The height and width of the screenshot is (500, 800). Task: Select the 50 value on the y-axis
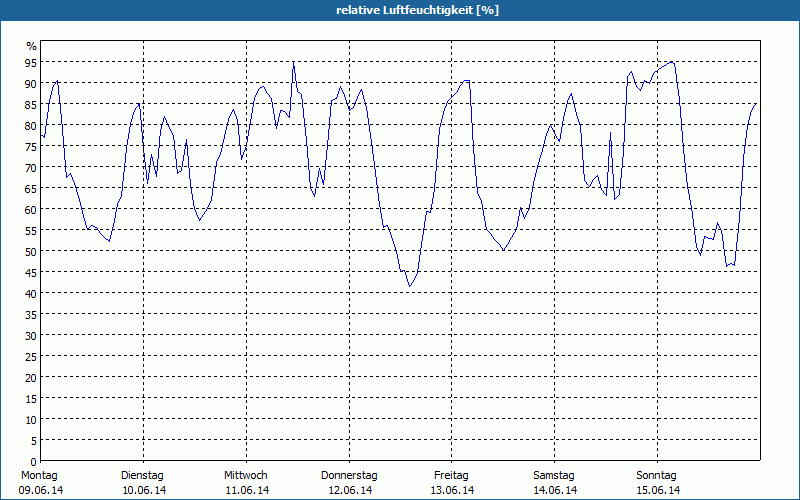coord(31,251)
